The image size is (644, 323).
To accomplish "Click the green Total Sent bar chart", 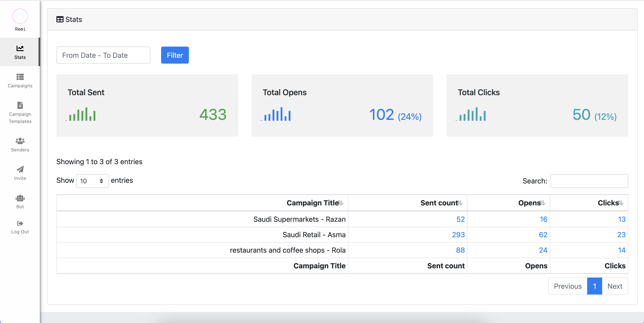I will tap(81, 114).
